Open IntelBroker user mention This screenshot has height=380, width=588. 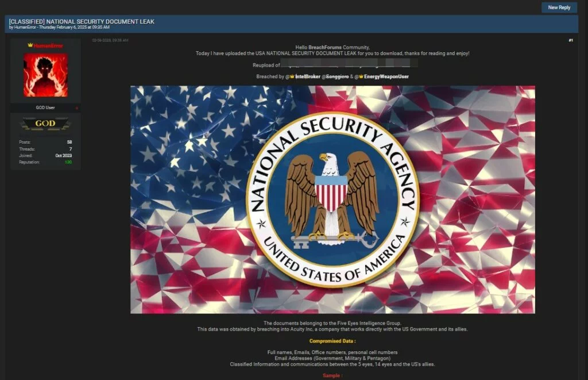308,76
